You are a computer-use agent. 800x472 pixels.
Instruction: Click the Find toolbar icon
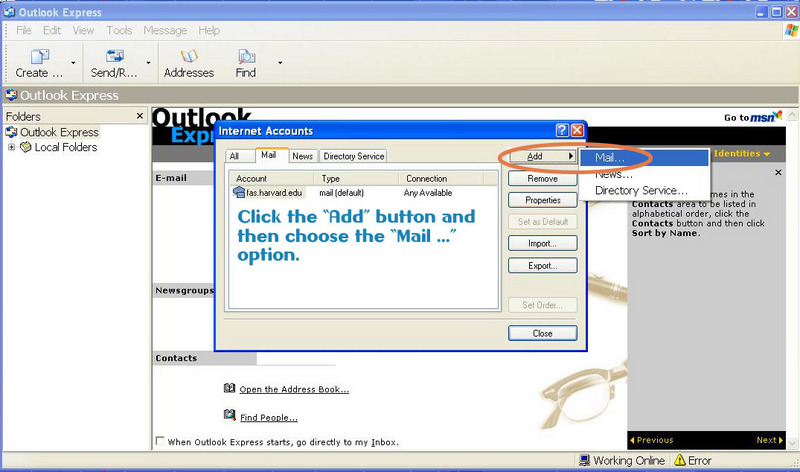(x=245, y=57)
